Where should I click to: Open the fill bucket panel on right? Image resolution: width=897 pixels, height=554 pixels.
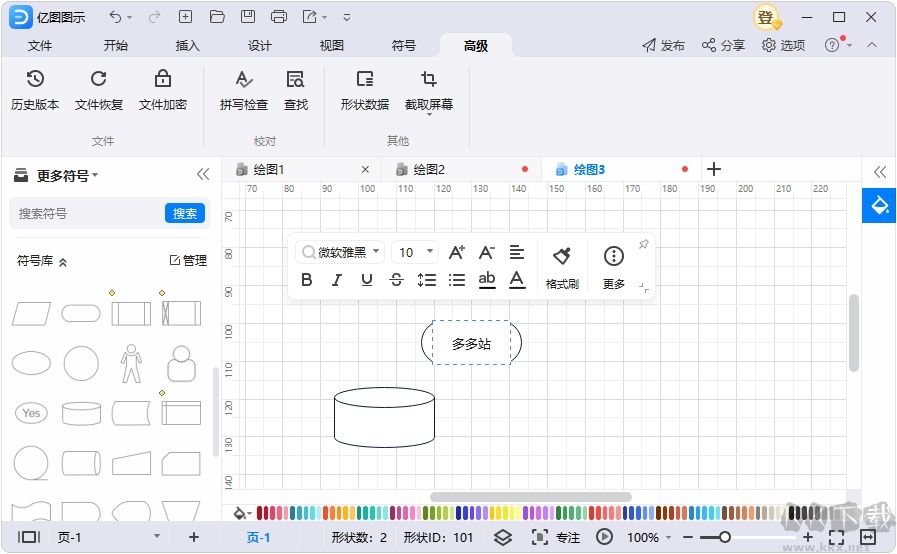coord(879,205)
